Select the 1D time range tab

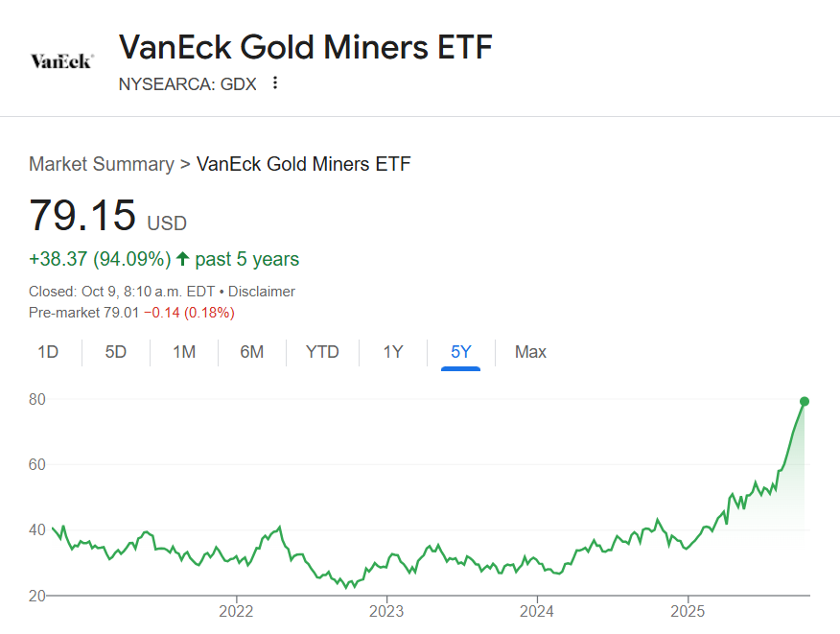coord(48,352)
